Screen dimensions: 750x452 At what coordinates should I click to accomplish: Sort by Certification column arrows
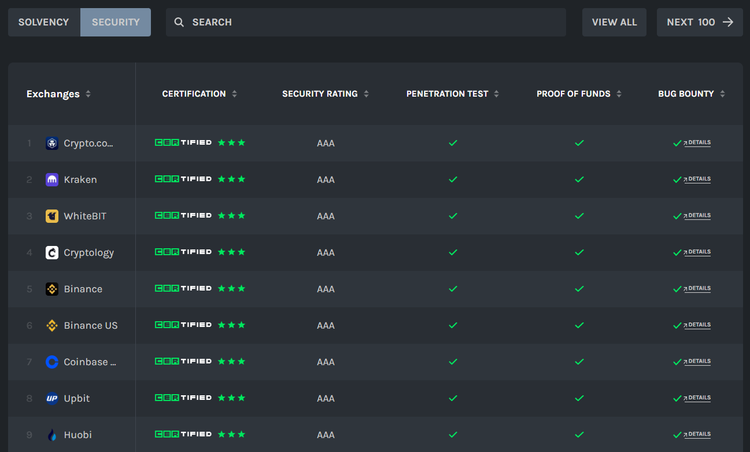coord(234,94)
